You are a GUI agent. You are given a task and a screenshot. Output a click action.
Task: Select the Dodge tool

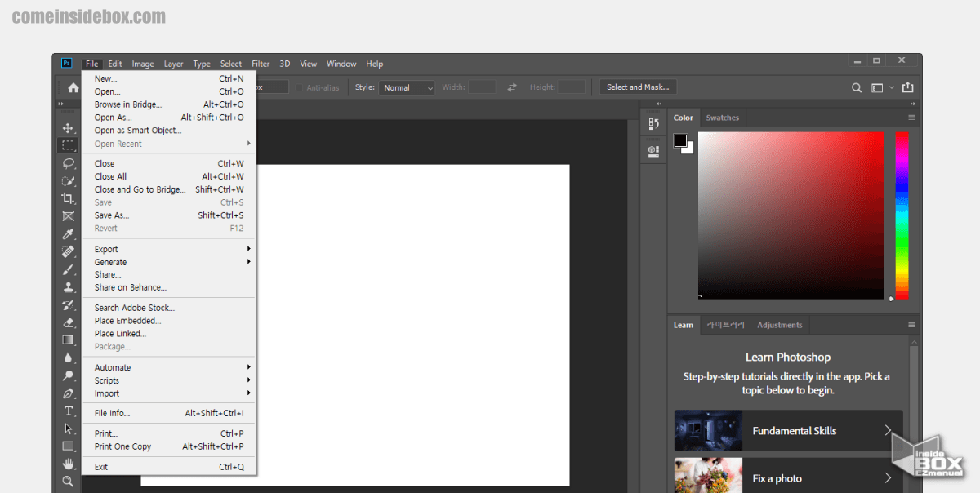click(69, 375)
